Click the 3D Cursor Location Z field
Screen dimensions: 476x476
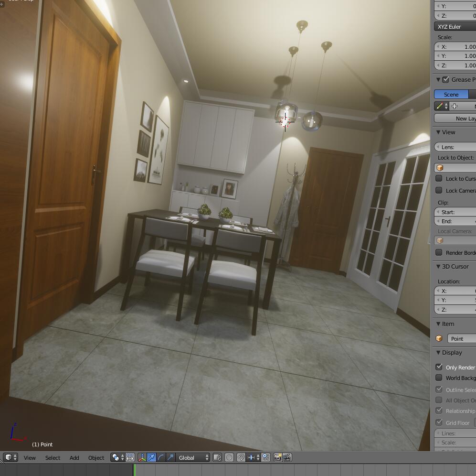(x=455, y=309)
